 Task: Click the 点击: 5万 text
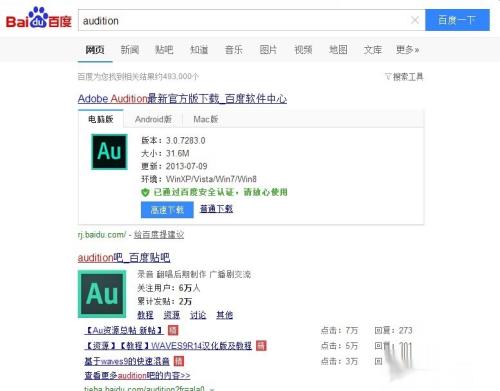pyautogui.click(x=339, y=346)
